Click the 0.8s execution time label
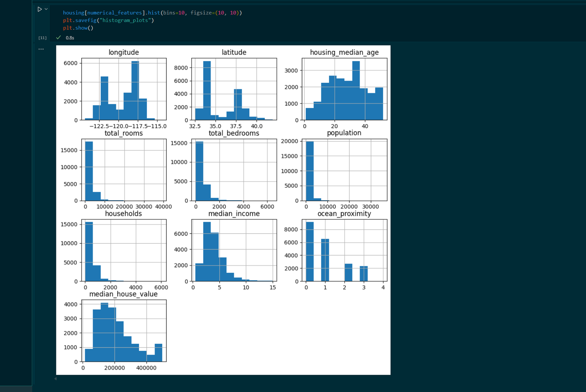 (x=70, y=38)
